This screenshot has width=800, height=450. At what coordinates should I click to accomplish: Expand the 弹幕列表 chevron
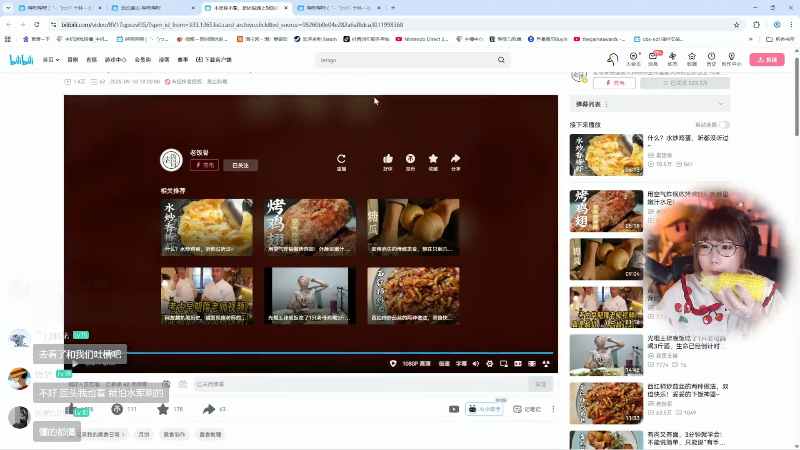pyautogui.click(x=720, y=104)
